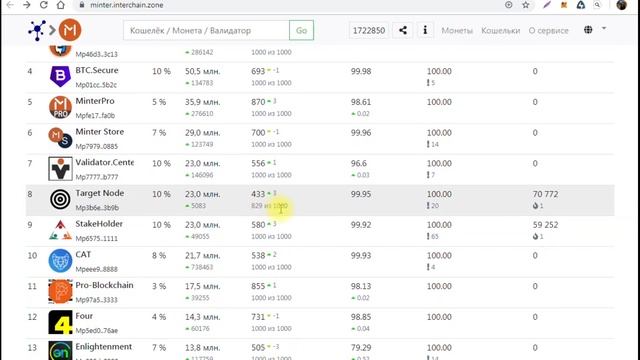Click the Target Node bullseye logo
The image size is (640, 360).
(60, 199)
